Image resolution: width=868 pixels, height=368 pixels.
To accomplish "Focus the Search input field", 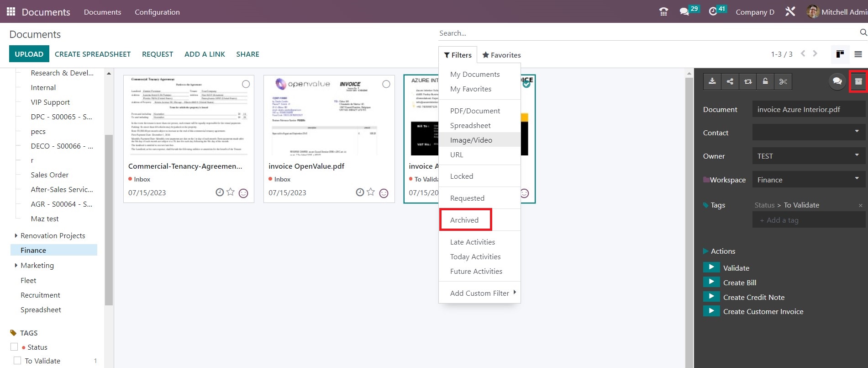I will pos(648,33).
